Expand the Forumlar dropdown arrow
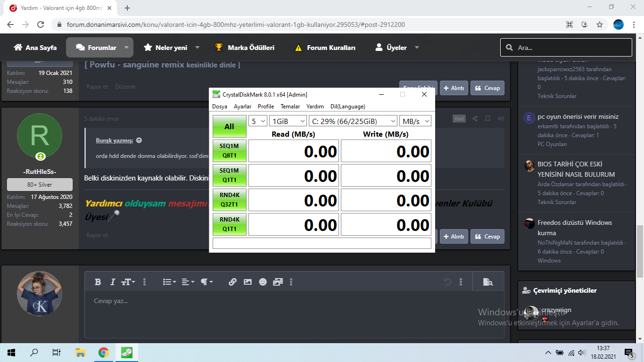The width and height of the screenshot is (644, 362). pos(126,48)
